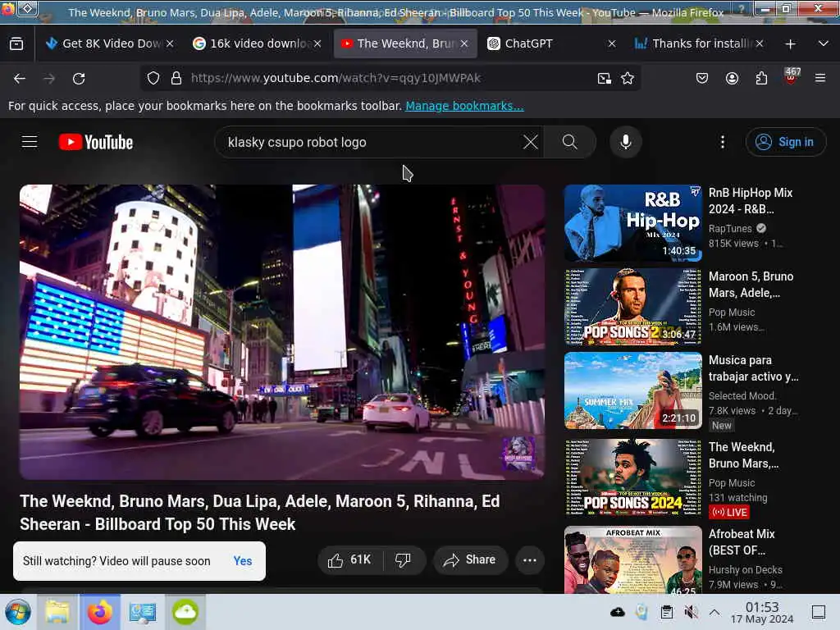The image size is (840, 630).
Task: Bookmark this page with star icon
Action: point(628,79)
